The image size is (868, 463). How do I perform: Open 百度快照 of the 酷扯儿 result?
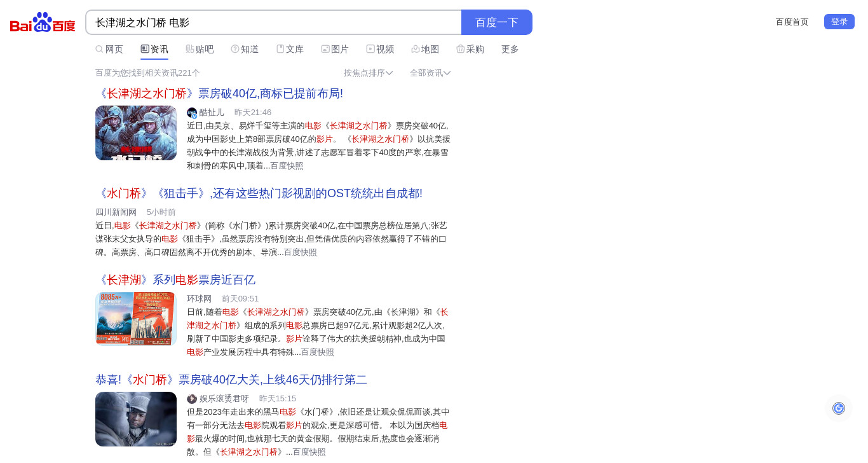click(287, 166)
